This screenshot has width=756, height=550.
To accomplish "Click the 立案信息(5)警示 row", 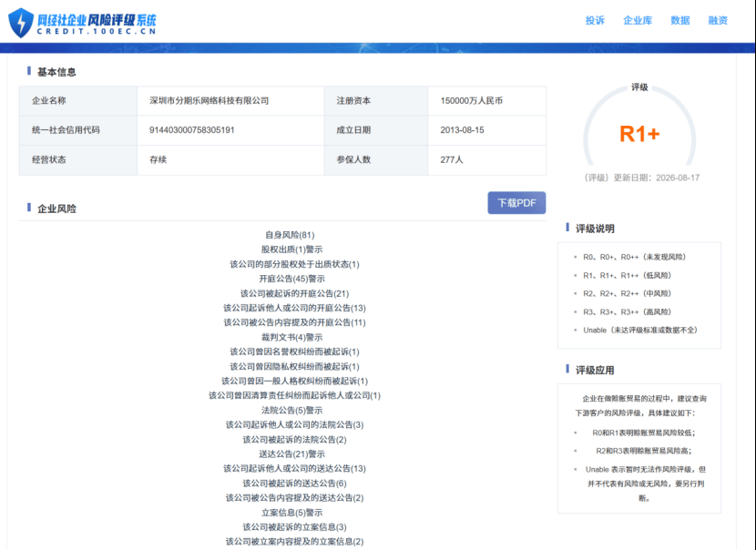I will click(x=291, y=513).
